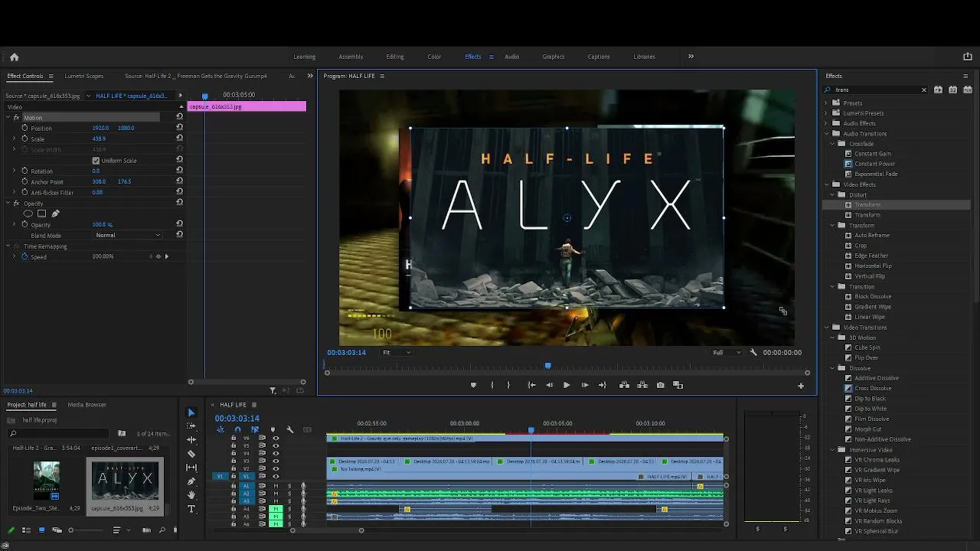Open the Program Monitor button editor plus
This screenshot has width=980, height=551.
tap(801, 386)
